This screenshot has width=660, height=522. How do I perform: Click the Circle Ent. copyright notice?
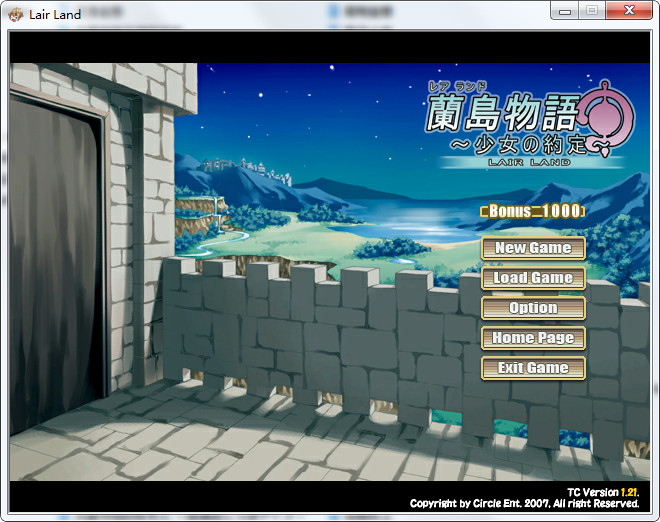(x=523, y=503)
